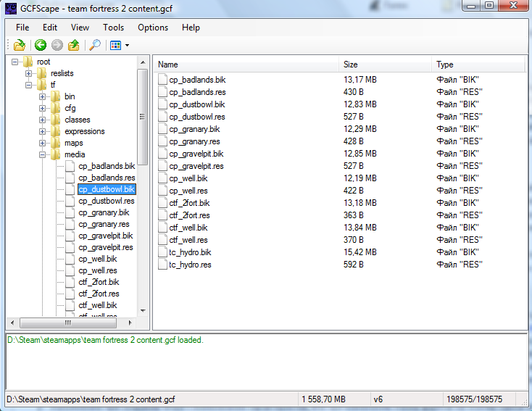Select the classes folder in tree
532x411 pixels.
coord(77,120)
